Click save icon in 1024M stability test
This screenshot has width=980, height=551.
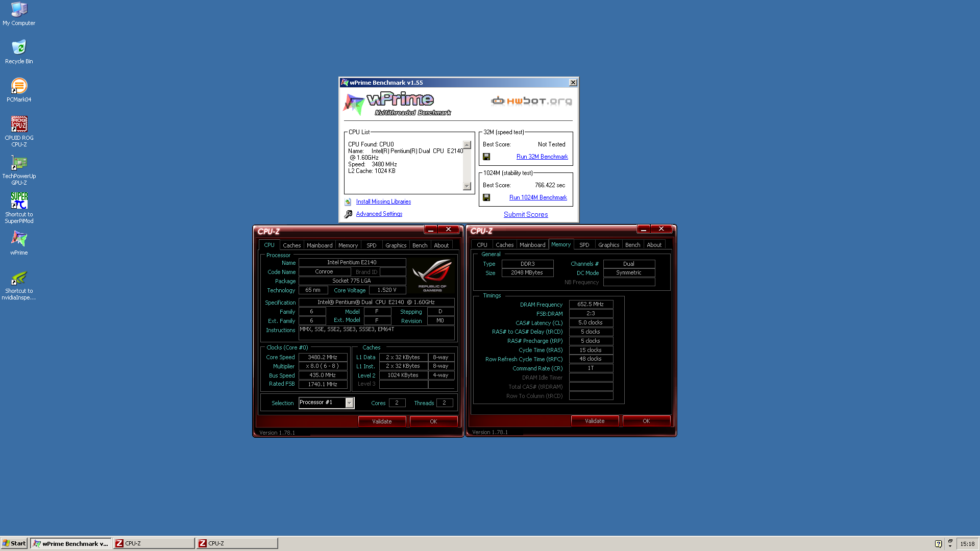(486, 197)
